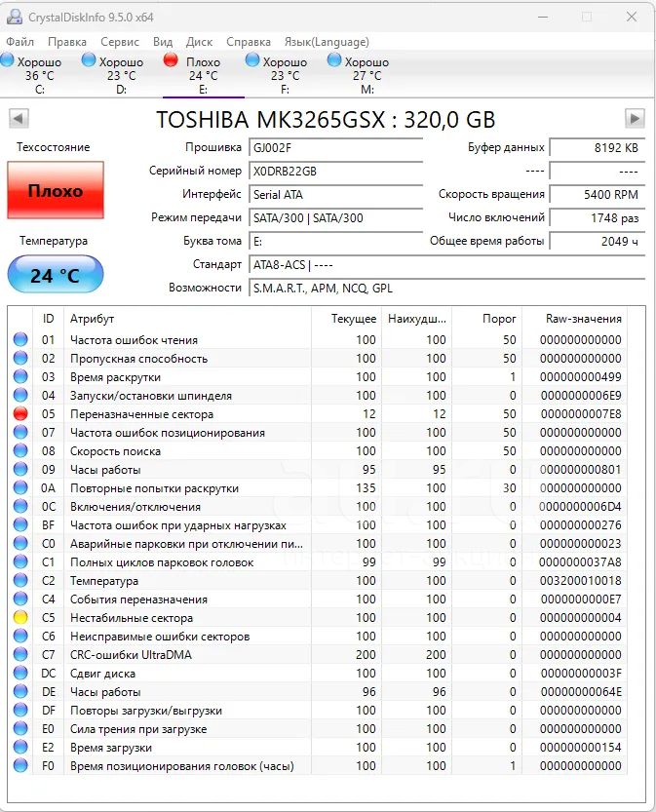Open the Язык(Language) menu
Viewport: 656px width, 812px height.
327,41
